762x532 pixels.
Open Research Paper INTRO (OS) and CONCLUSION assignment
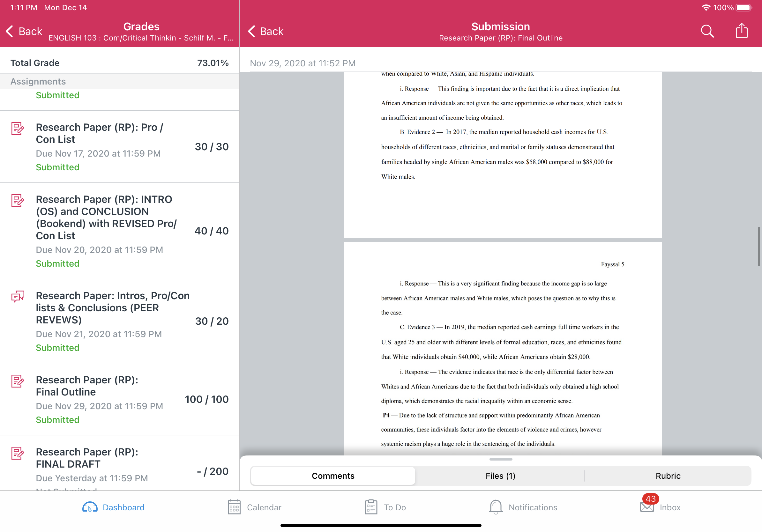point(119,231)
